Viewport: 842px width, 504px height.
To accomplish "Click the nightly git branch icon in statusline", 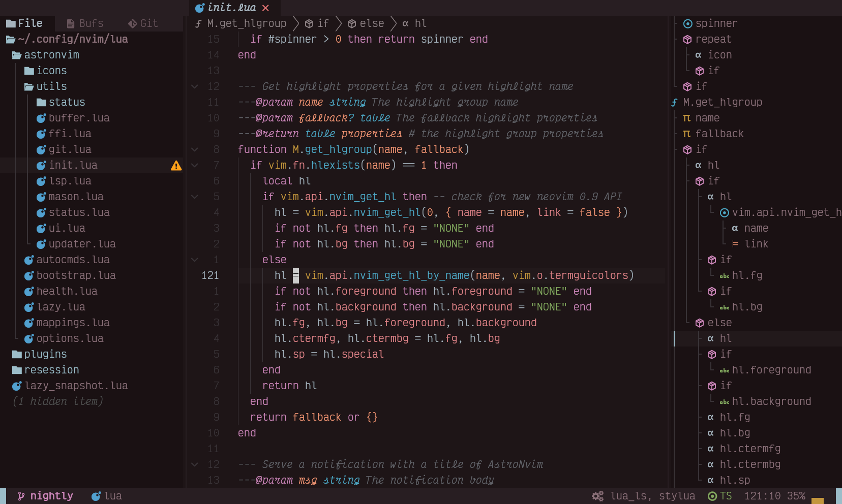I will (22, 496).
